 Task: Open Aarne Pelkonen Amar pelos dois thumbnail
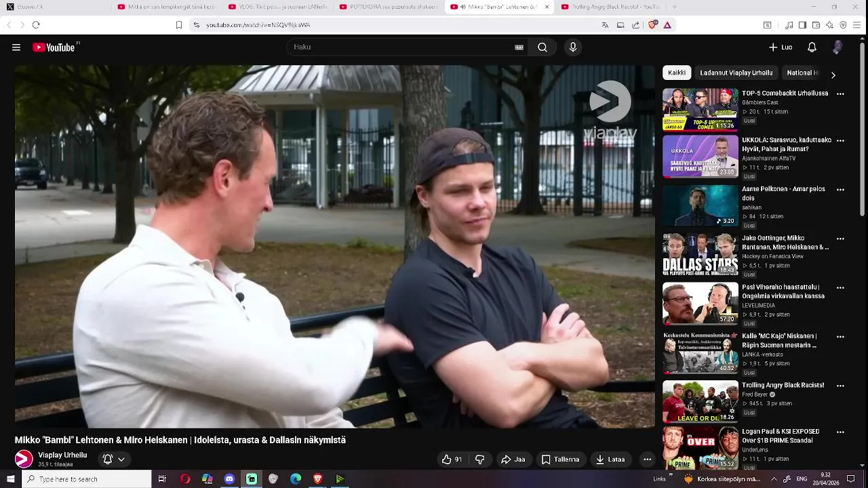701,205
